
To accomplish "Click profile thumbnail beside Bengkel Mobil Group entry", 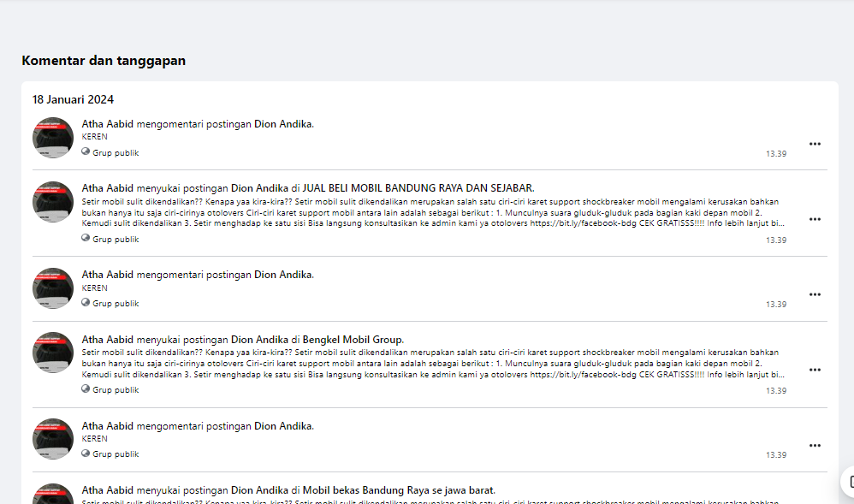I will tap(53, 353).
